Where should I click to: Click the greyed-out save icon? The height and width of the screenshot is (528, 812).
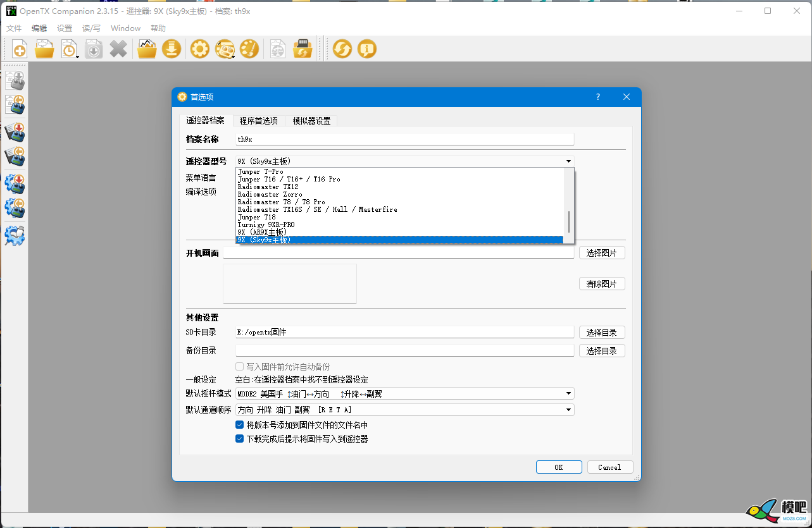click(94, 49)
